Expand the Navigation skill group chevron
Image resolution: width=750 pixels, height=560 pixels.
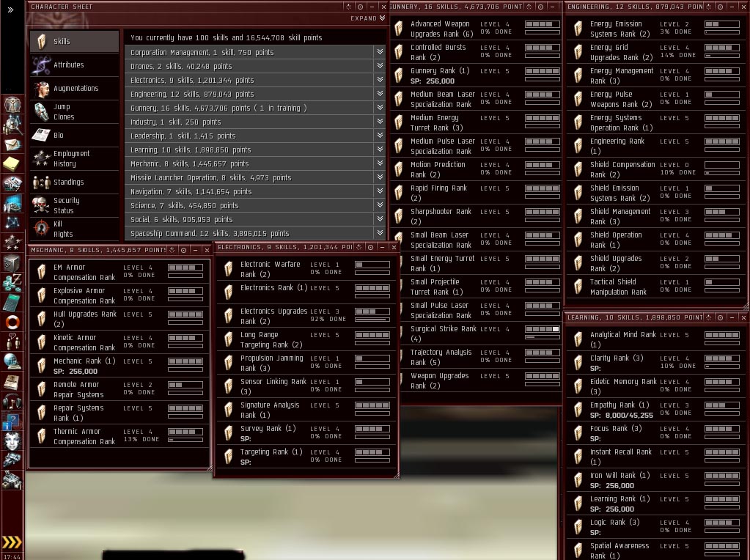pyautogui.click(x=380, y=191)
